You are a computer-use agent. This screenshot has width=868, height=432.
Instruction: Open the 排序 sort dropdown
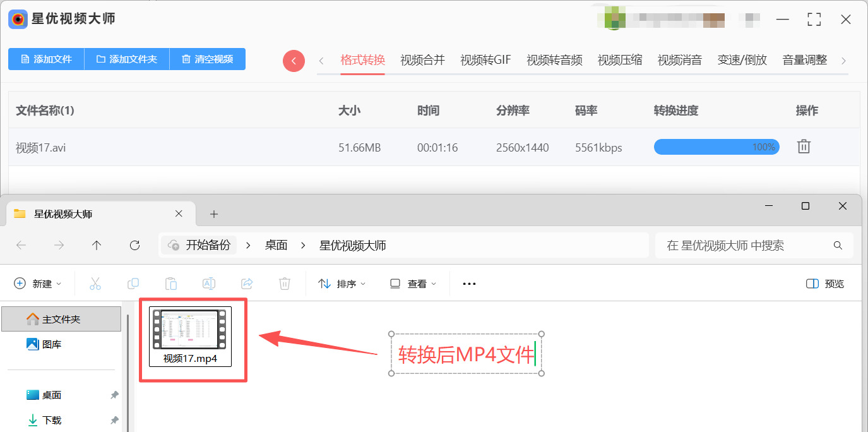tap(342, 284)
